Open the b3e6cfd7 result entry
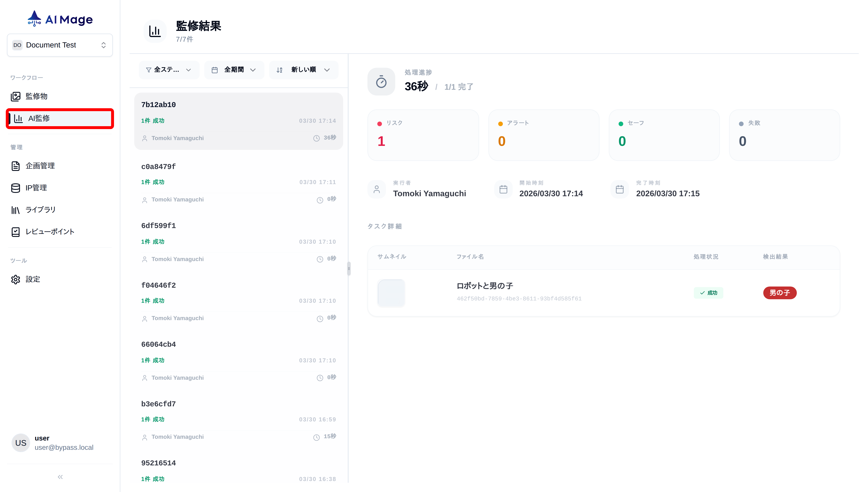The width and height of the screenshot is (868, 492). pyautogui.click(x=238, y=420)
